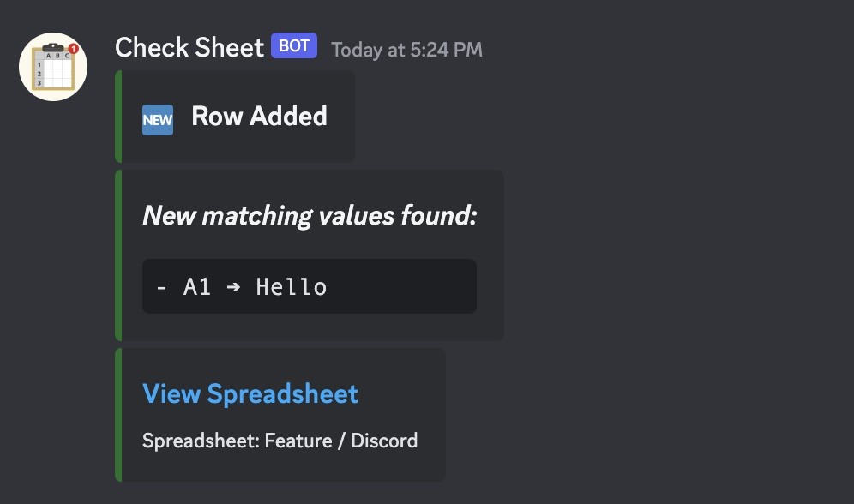Image resolution: width=854 pixels, height=504 pixels.
Task: Click the Spreadsheet: Feature / Discord label
Action: [280, 441]
